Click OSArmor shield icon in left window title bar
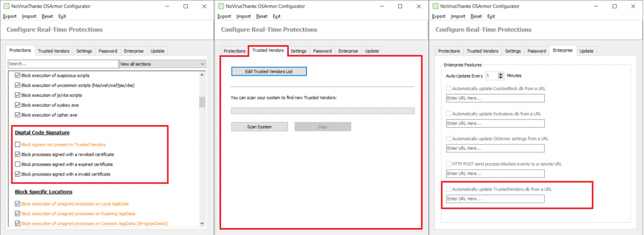Viewport: 644px width, 235px height. 6,6
